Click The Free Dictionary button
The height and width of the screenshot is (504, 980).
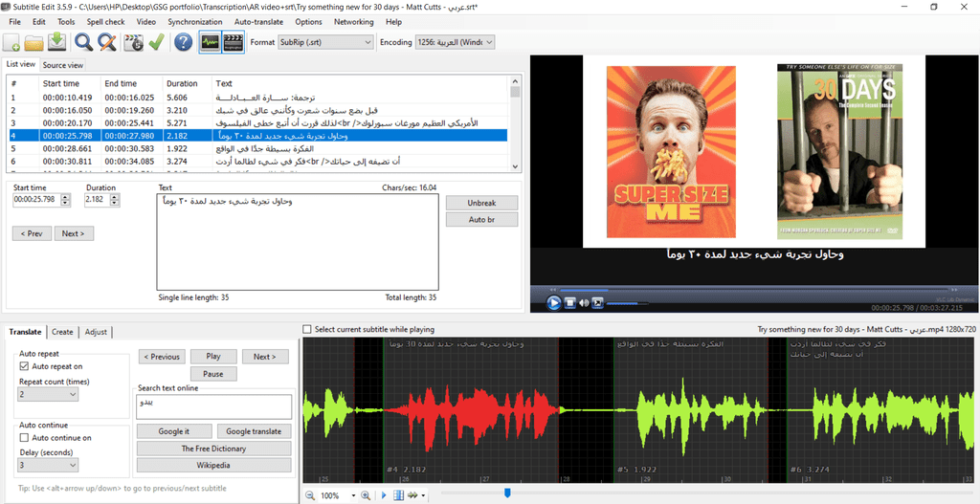pos(213,449)
